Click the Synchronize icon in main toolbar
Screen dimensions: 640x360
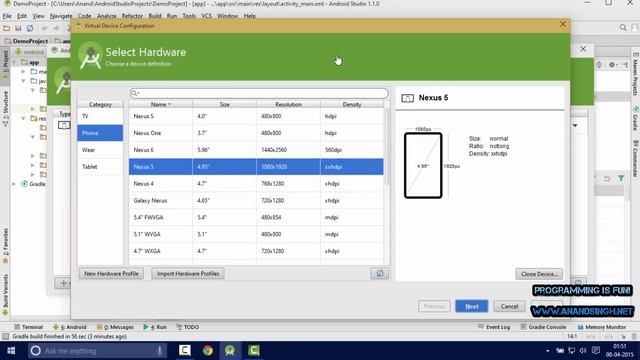pos(30,28)
